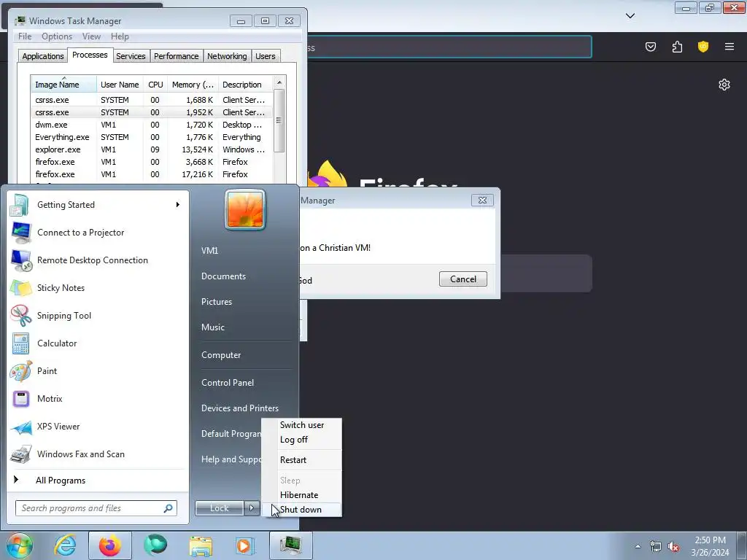Open Devices and Printers
The height and width of the screenshot is (560, 747).
[239, 408]
